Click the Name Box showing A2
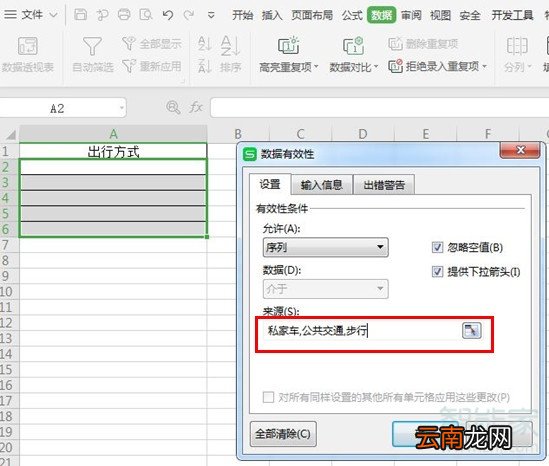This screenshot has width=549, height=466. 58,108
